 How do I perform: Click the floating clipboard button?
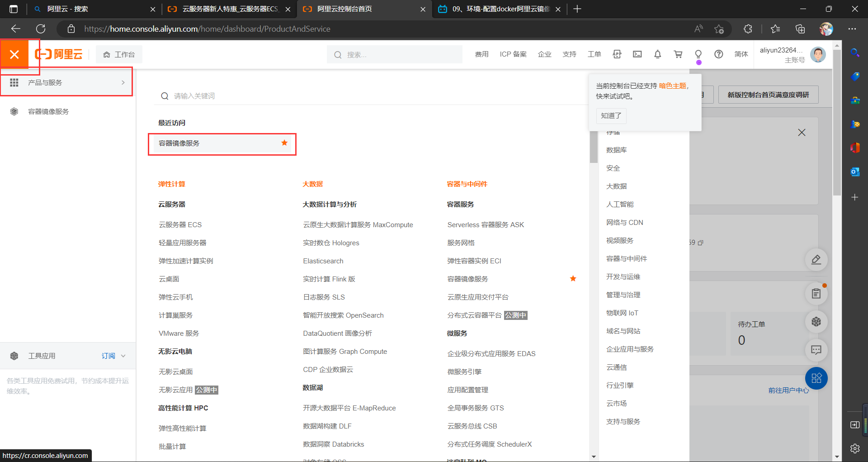[816, 294]
